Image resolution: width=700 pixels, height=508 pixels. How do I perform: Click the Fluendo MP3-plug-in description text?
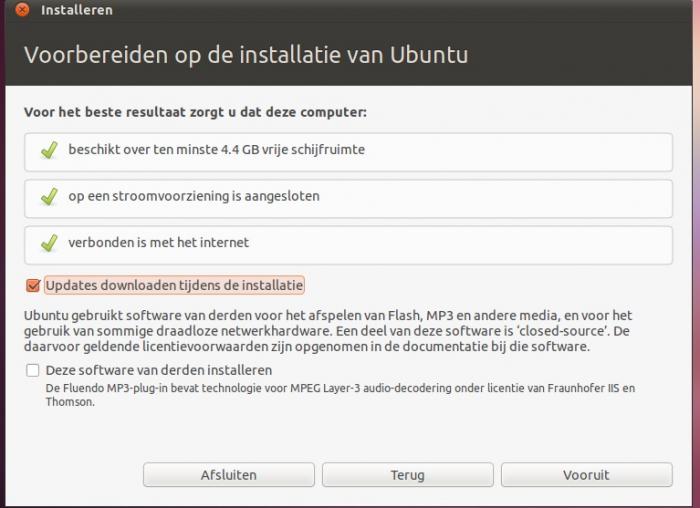(340, 394)
